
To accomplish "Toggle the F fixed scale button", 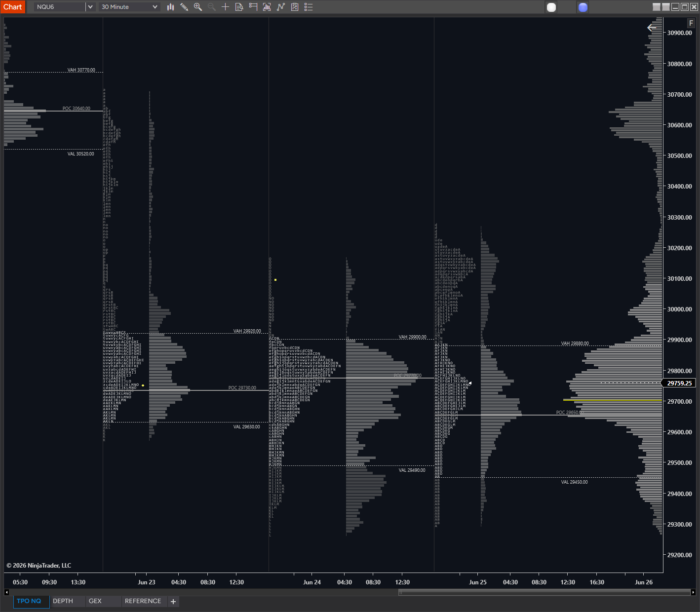I will (691, 23).
